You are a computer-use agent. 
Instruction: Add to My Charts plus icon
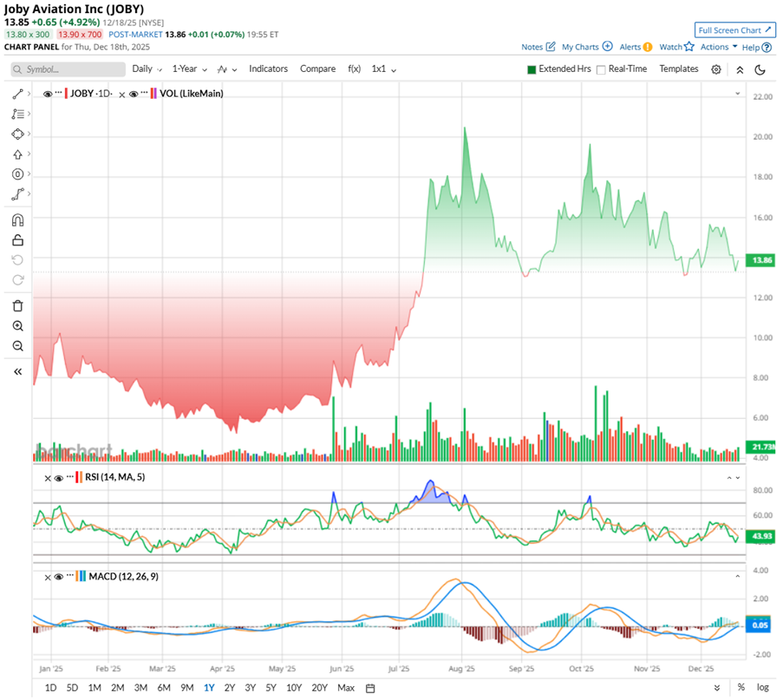pos(607,47)
